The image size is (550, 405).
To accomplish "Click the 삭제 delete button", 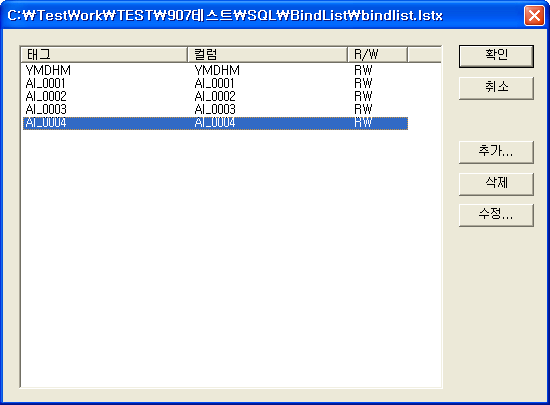I will pos(496,184).
